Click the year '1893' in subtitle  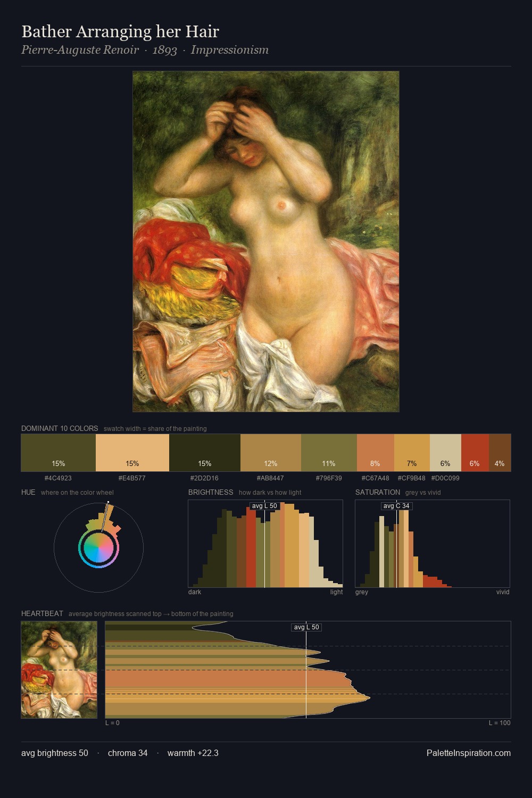click(x=165, y=50)
